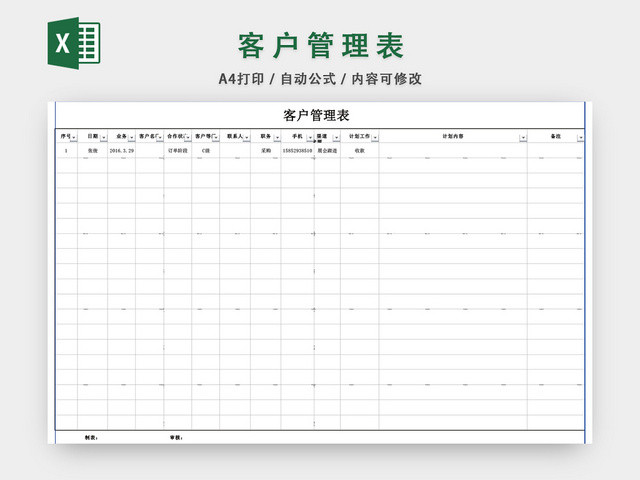Click the large green 客户管理表 heading
The height and width of the screenshot is (480, 640).
pos(321,45)
